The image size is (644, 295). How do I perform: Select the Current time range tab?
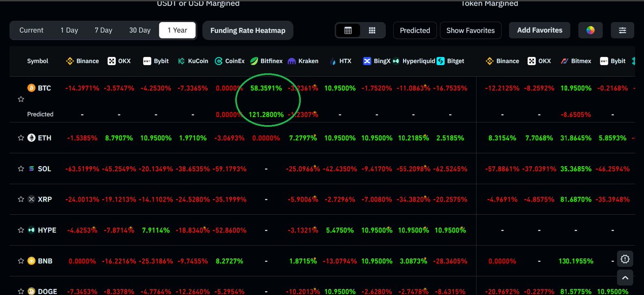pos(31,30)
